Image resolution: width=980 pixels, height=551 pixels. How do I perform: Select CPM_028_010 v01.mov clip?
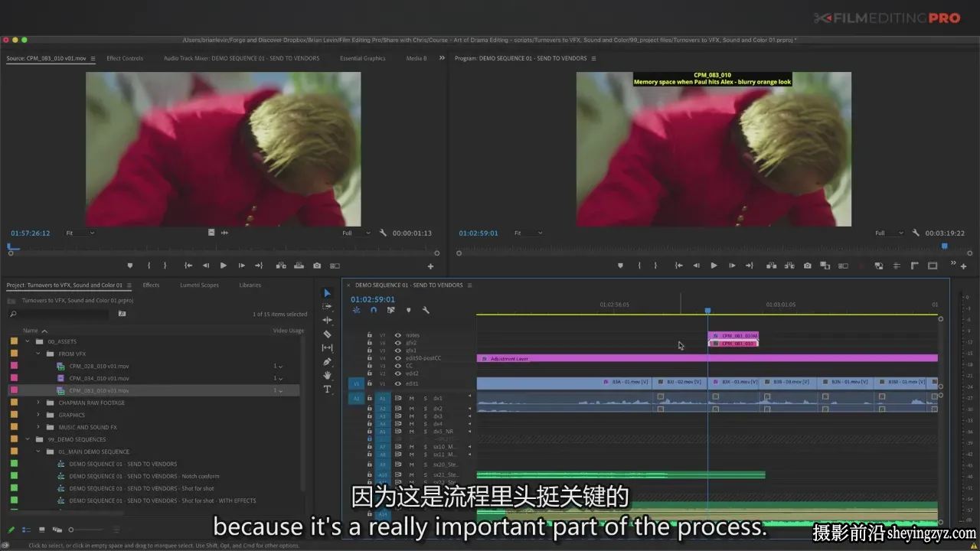(99, 366)
